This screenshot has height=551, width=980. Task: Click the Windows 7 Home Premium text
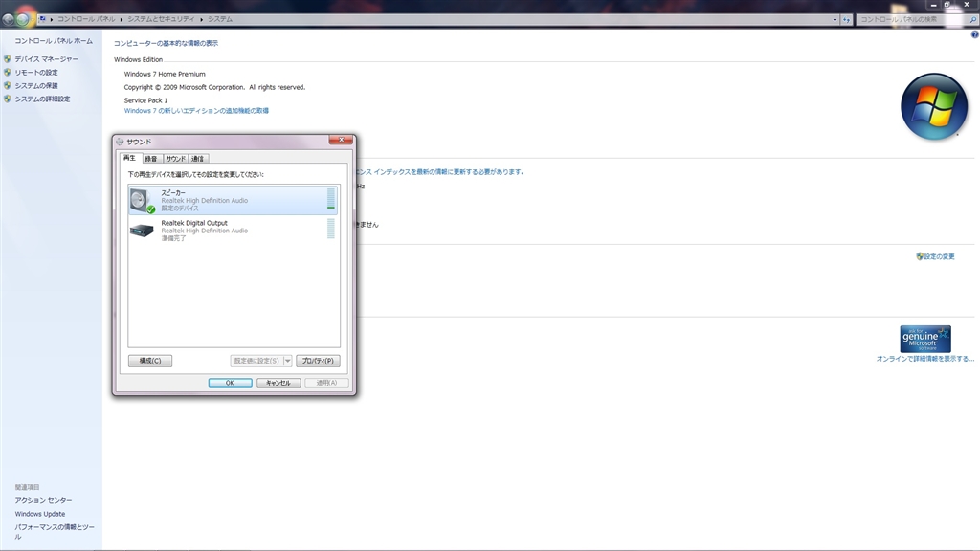tap(165, 74)
